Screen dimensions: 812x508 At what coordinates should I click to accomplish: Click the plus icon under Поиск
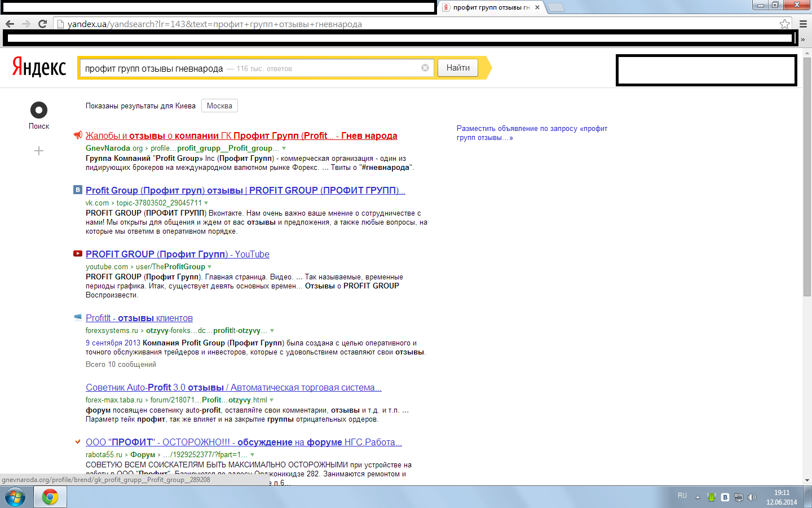point(39,151)
